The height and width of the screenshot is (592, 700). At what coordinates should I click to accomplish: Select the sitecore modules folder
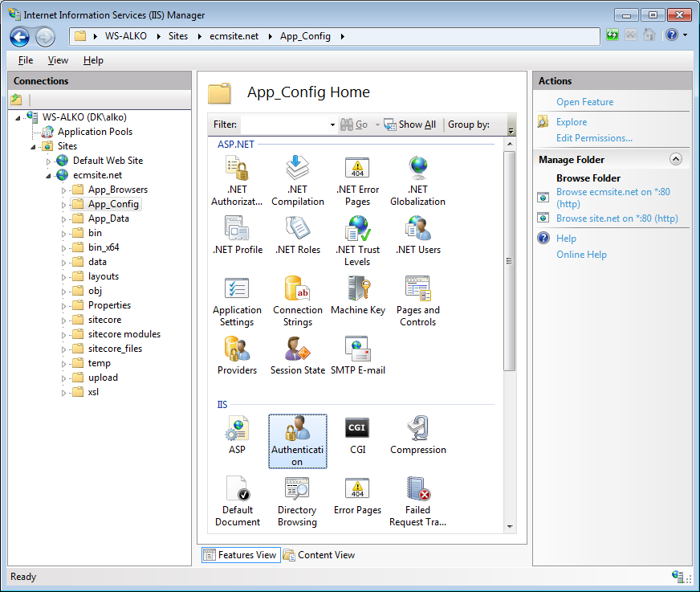(124, 334)
